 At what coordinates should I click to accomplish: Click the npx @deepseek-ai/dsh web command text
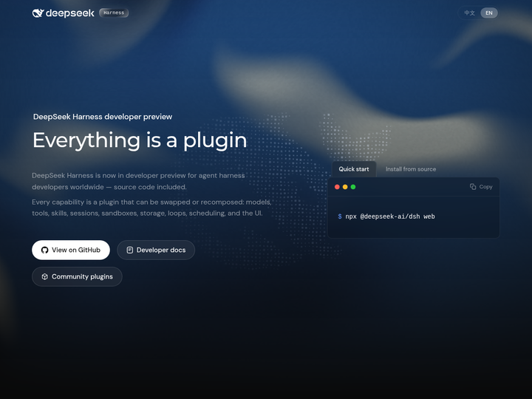[390, 216]
